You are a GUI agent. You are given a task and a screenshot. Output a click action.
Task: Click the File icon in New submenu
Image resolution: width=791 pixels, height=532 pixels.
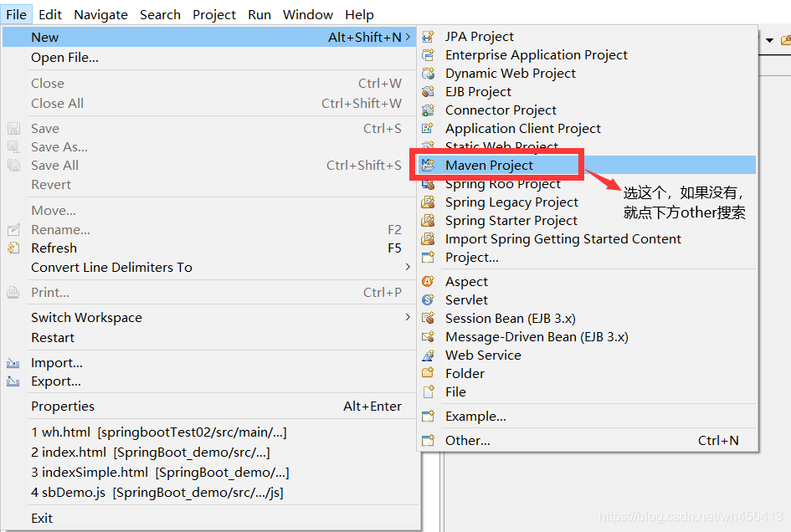click(x=428, y=391)
